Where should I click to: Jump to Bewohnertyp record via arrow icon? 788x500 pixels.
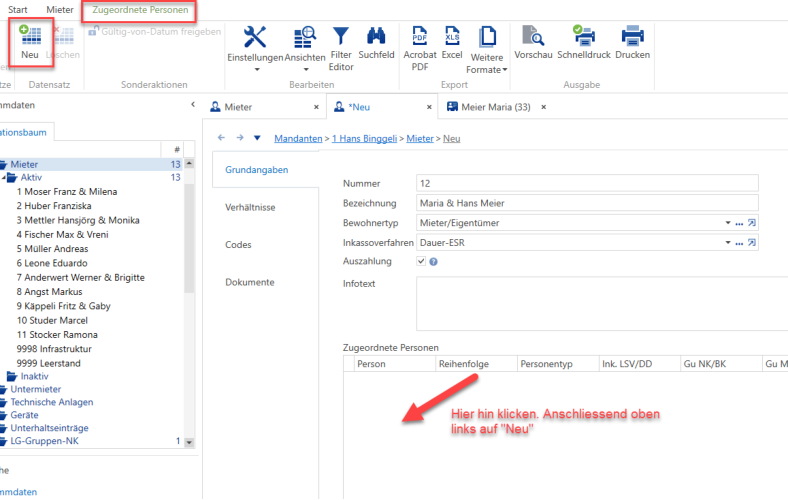[x=751, y=223]
